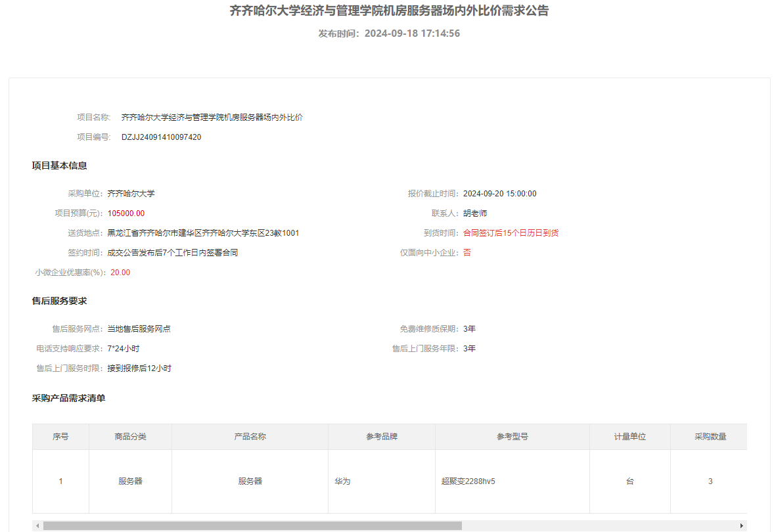774x532 pixels.
Task: Click the 华为 brand cell
Action: tap(342, 481)
